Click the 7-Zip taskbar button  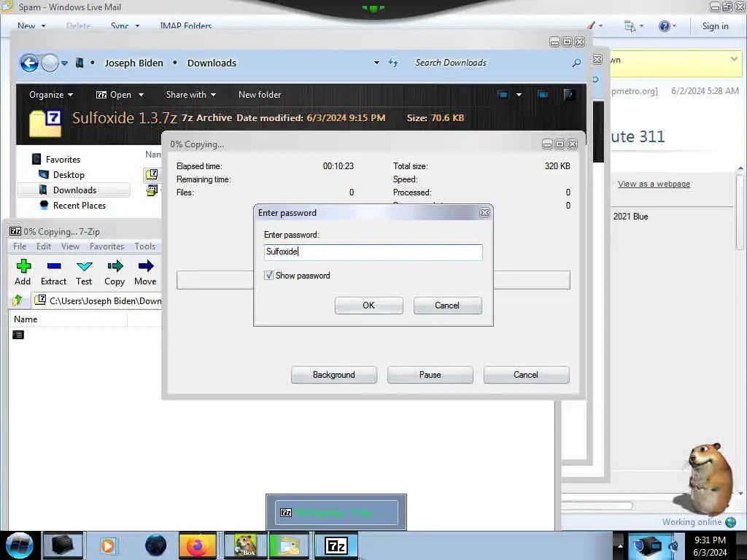pos(336,545)
